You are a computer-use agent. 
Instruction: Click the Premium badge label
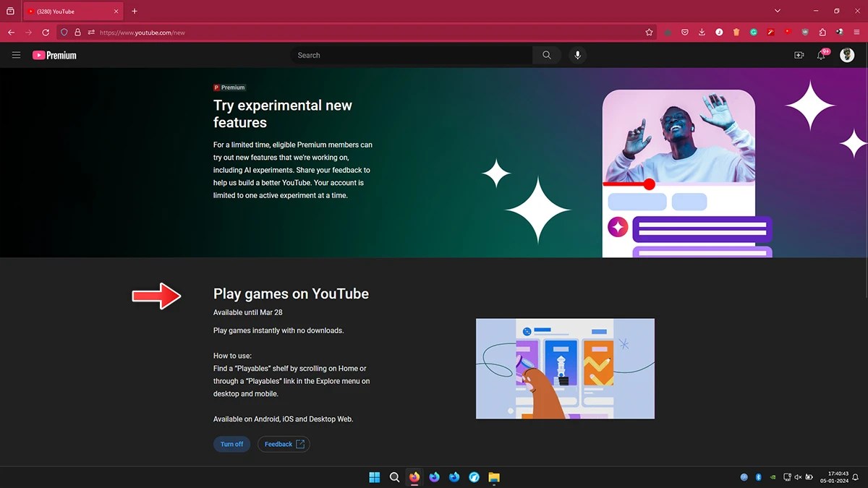pyautogui.click(x=229, y=87)
